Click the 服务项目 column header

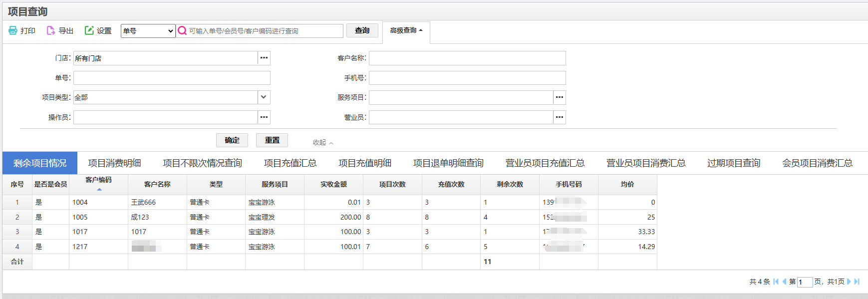click(275, 184)
